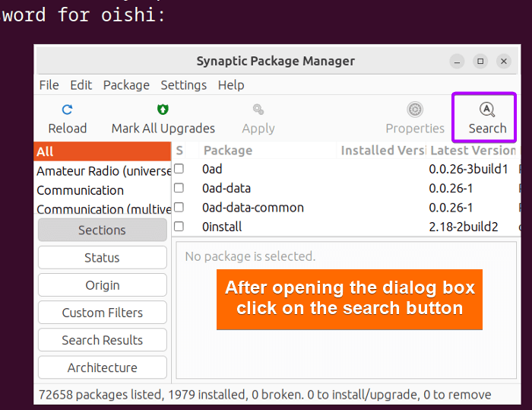Click the Sections filter button

click(103, 230)
